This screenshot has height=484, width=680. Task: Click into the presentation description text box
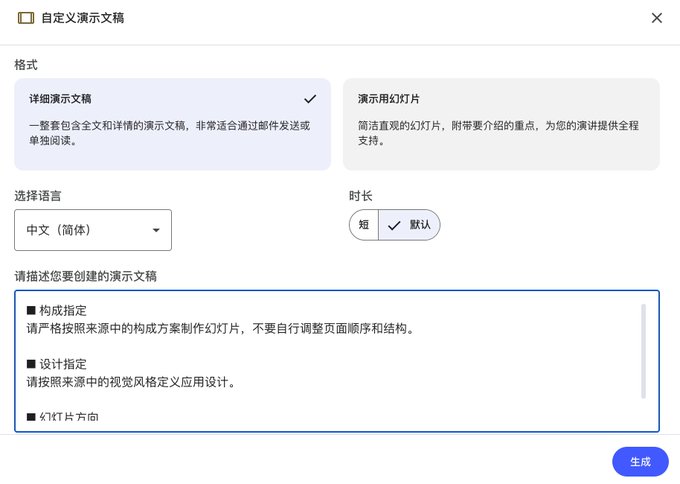(x=337, y=361)
